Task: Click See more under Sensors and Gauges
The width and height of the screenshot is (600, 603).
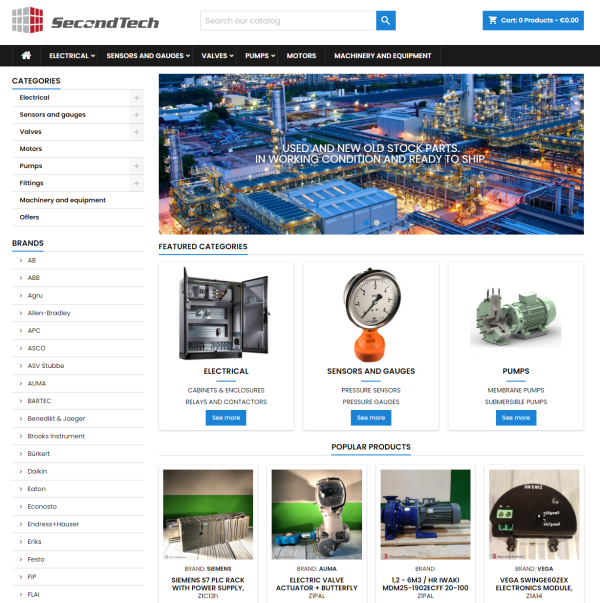Action: (x=371, y=418)
